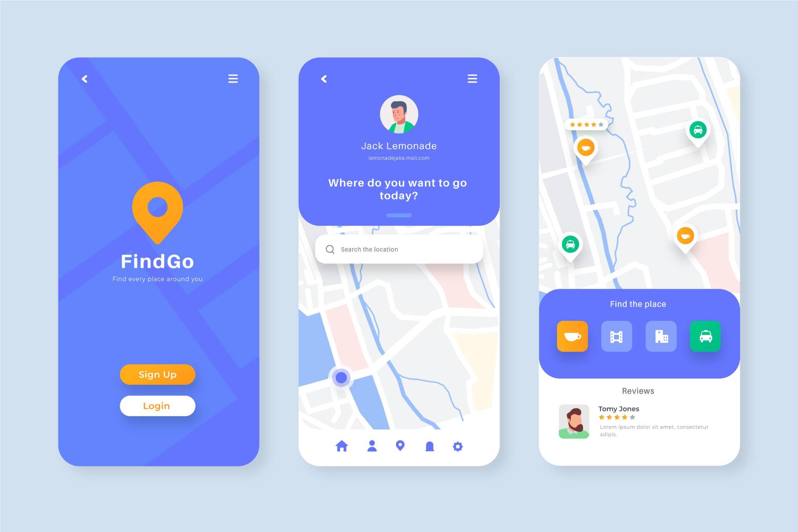This screenshot has height=532, width=798.
Task: Tap the hotel/building category icon
Action: [660, 335]
